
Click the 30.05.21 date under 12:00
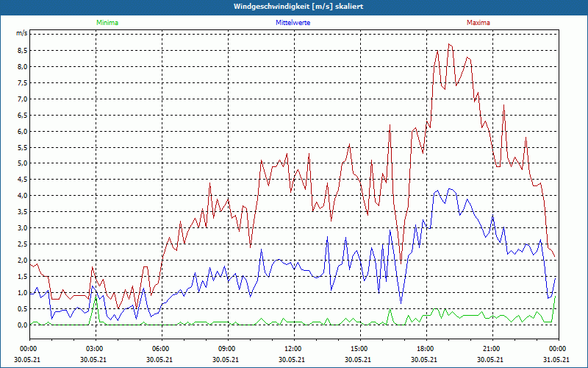point(292,359)
